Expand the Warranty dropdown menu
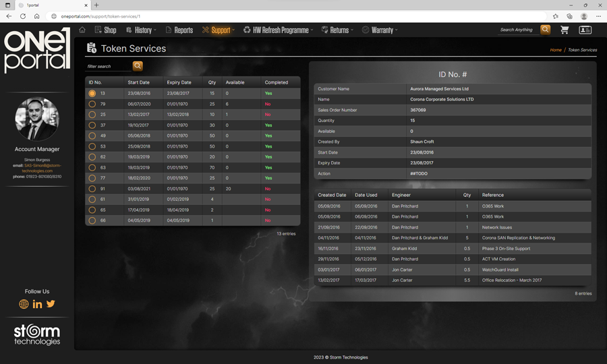This screenshot has height=364, width=607. click(x=381, y=30)
